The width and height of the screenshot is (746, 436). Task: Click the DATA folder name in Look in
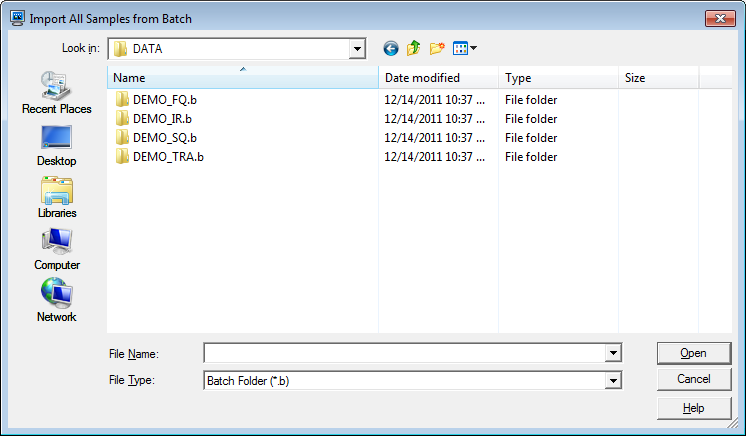tap(147, 49)
